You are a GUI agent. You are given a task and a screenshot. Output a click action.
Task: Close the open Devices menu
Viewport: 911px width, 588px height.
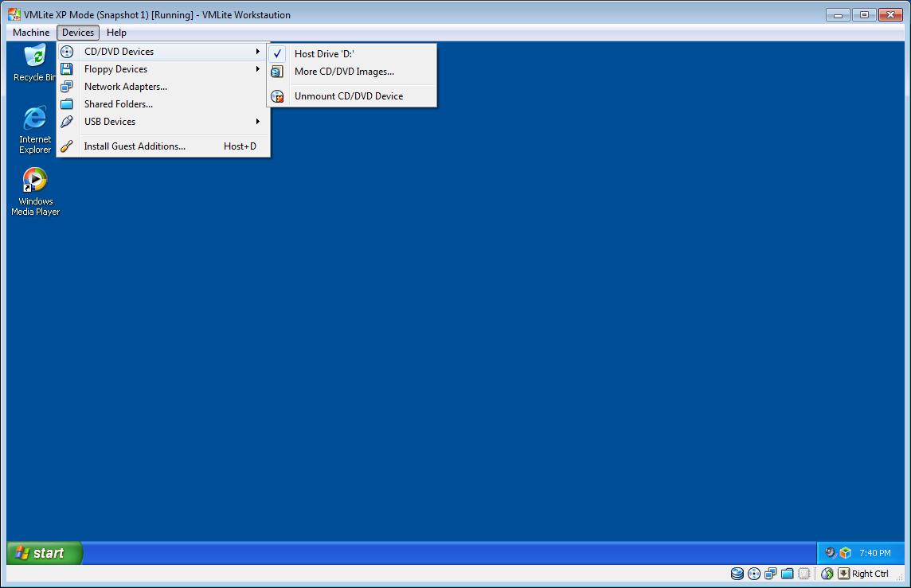[78, 33]
